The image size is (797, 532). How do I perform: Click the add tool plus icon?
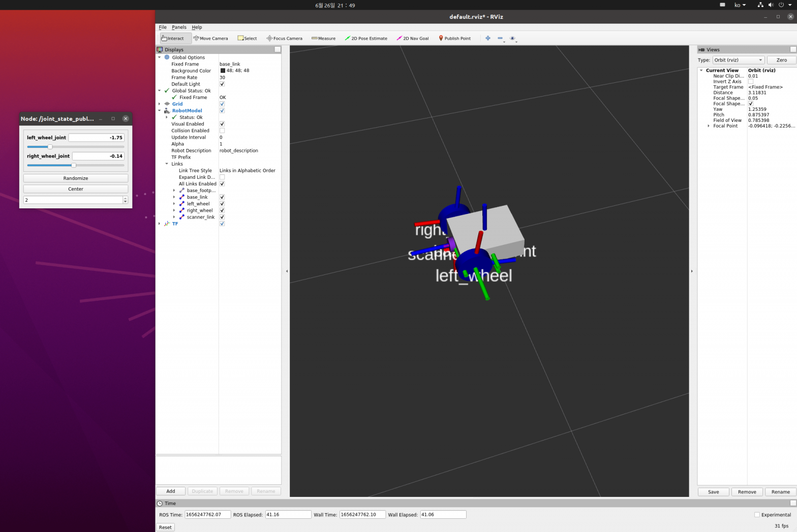(488, 38)
